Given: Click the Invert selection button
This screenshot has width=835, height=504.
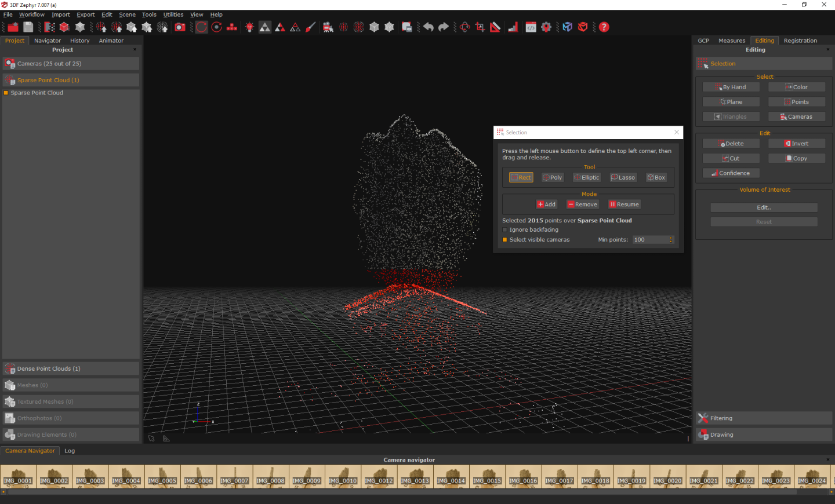Looking at the screenshot, I should pyautogui.click(x=797, y=144).
